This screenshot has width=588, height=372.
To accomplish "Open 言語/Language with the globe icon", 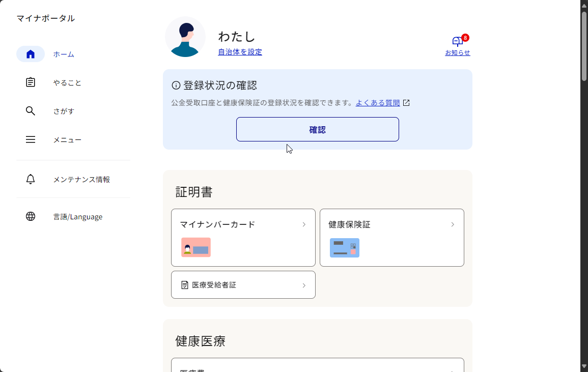I will (x=30, y=216).
